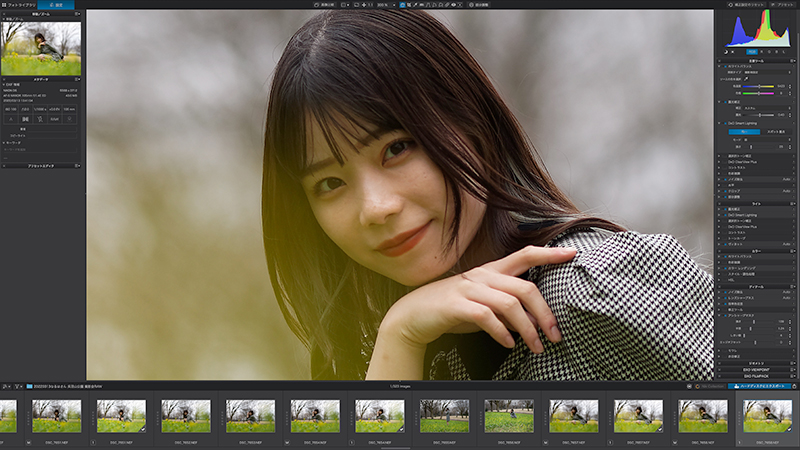Screen dimensions: 800x450
Task: Toggle DxO Smart Lighting on/off in 主要ツール
Action: (x=726, y=123)
